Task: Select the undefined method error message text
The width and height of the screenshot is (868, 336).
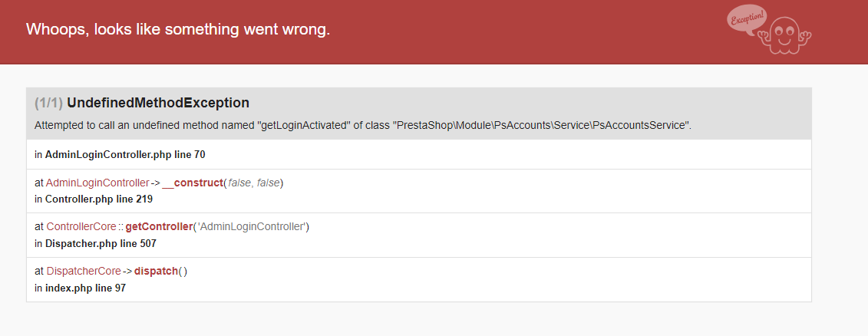Action: pyautogui.click(x=363, y=125)
